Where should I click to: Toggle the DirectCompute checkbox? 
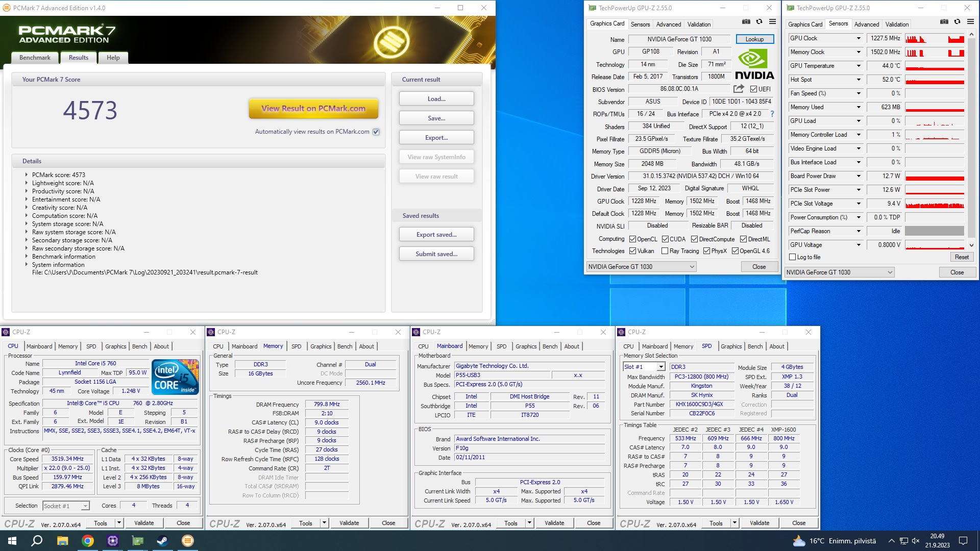(694, 239)
